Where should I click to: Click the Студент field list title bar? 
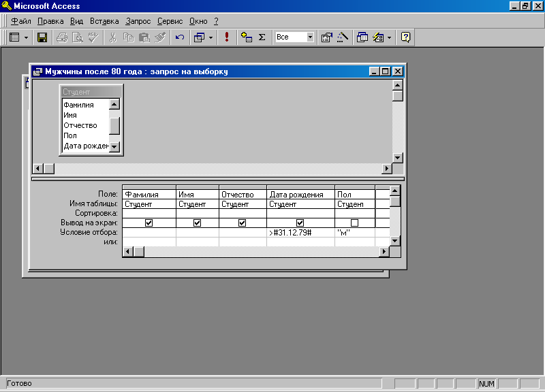(x=91, y=92)
